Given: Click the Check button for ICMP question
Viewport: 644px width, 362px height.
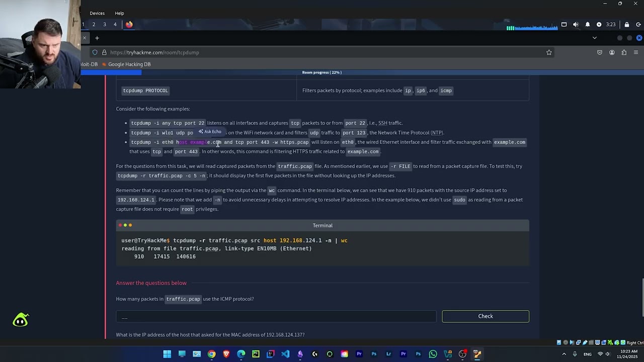Looking at the screenshot, I should [x=486, y=316].
